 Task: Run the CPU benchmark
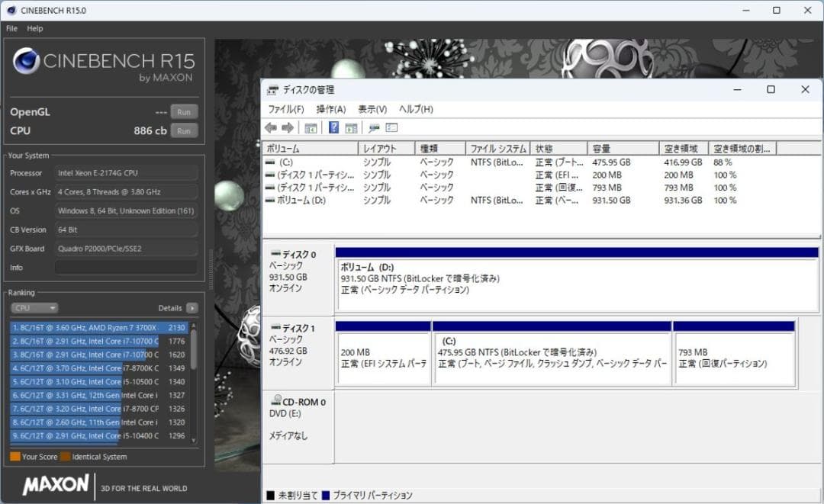tap(183, 130)
